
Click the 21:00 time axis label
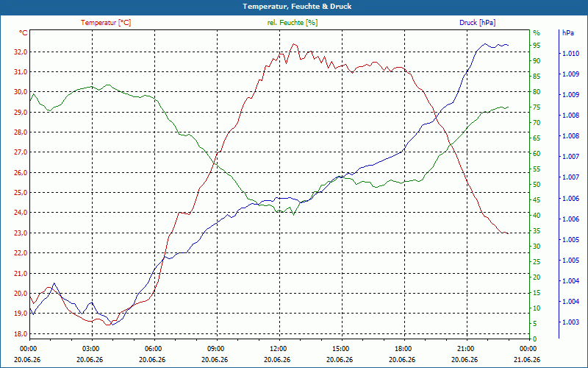465,348
